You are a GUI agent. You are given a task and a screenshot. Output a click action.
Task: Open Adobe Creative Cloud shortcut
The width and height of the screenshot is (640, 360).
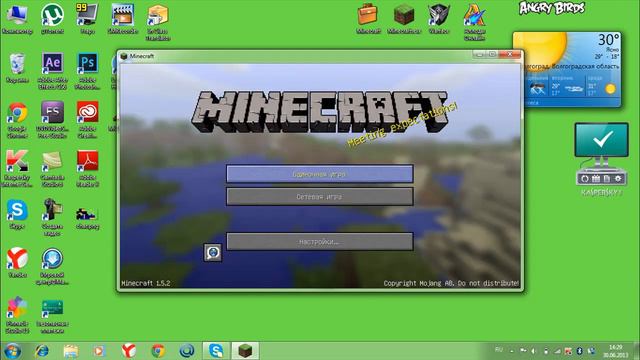point(87,120)
